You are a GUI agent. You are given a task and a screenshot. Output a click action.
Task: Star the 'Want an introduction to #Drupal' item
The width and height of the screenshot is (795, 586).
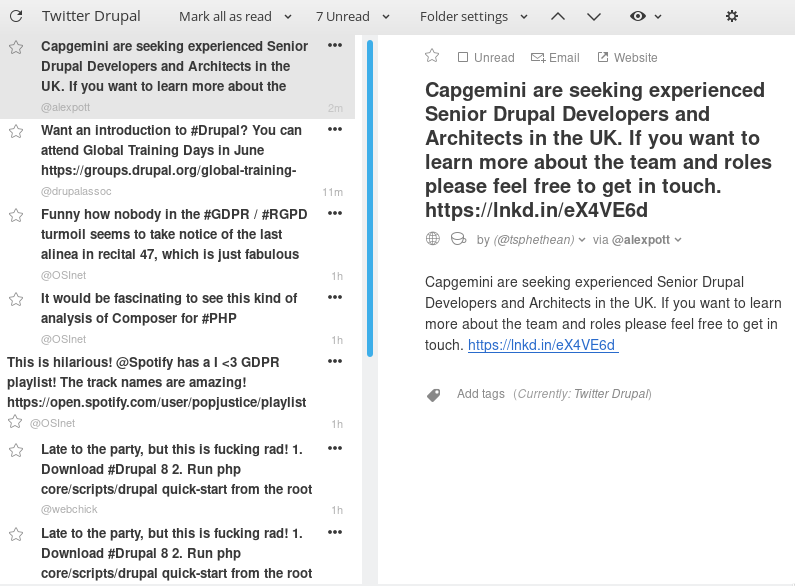pos(16,131)
